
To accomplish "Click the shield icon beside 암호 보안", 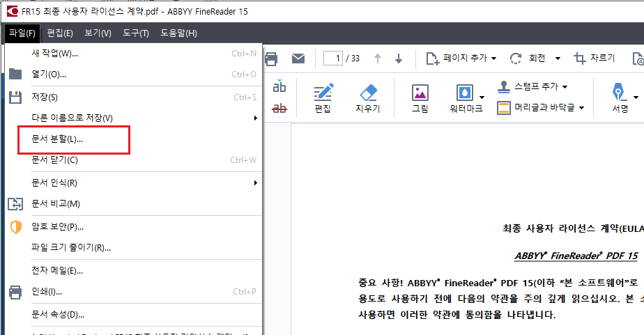I will point(15,226).
